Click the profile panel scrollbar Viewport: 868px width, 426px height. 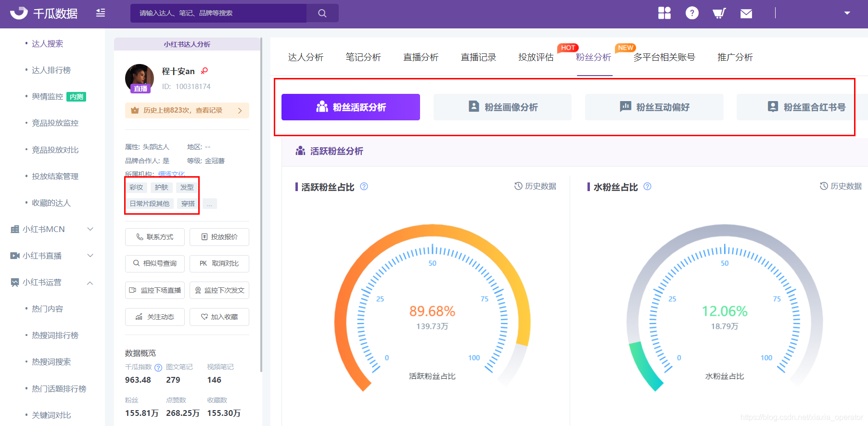click(x=261, y=205)
